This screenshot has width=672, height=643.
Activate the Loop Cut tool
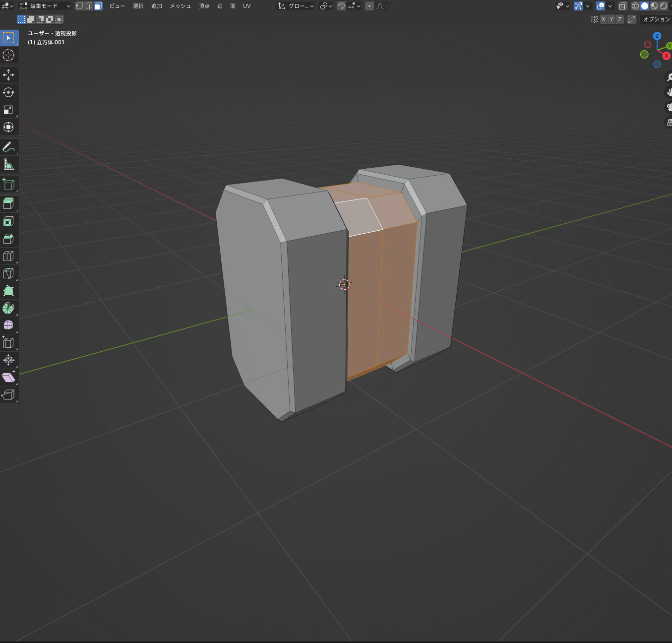tap(8, 256)
